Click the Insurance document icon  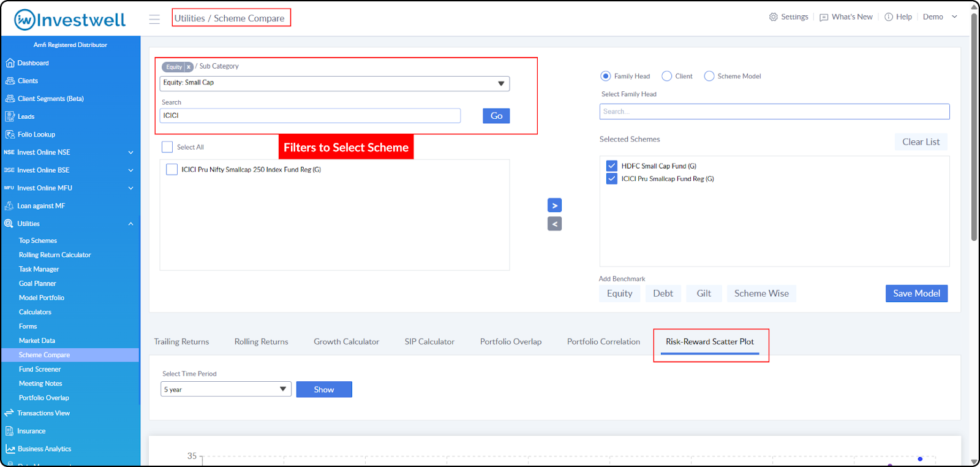point(9,431)
